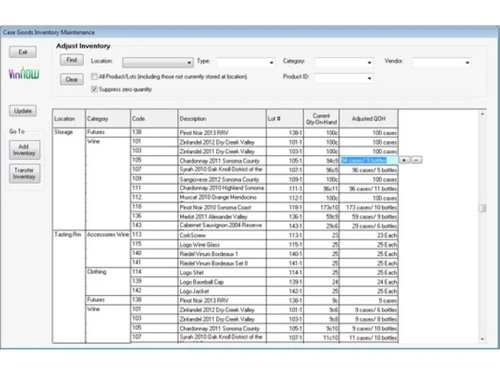500x375 pixels.
Task: Click lot number 143-1 cell
Action: tap(285, 226)
